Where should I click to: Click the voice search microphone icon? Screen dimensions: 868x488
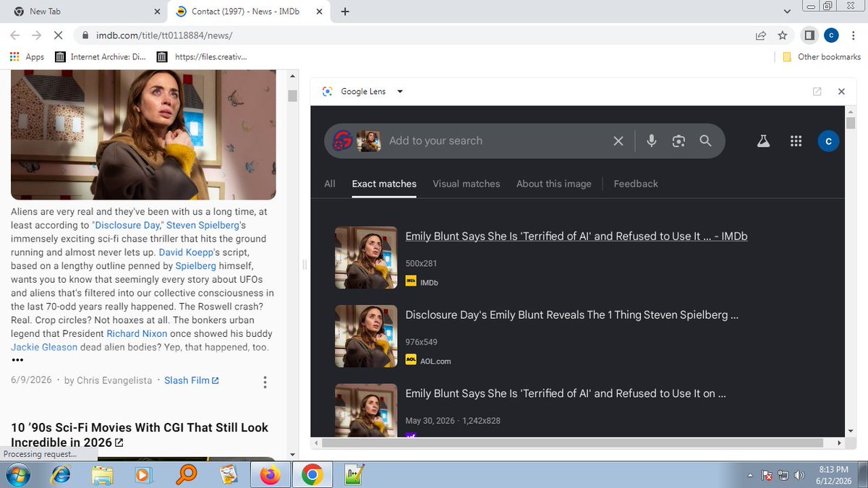652,141
